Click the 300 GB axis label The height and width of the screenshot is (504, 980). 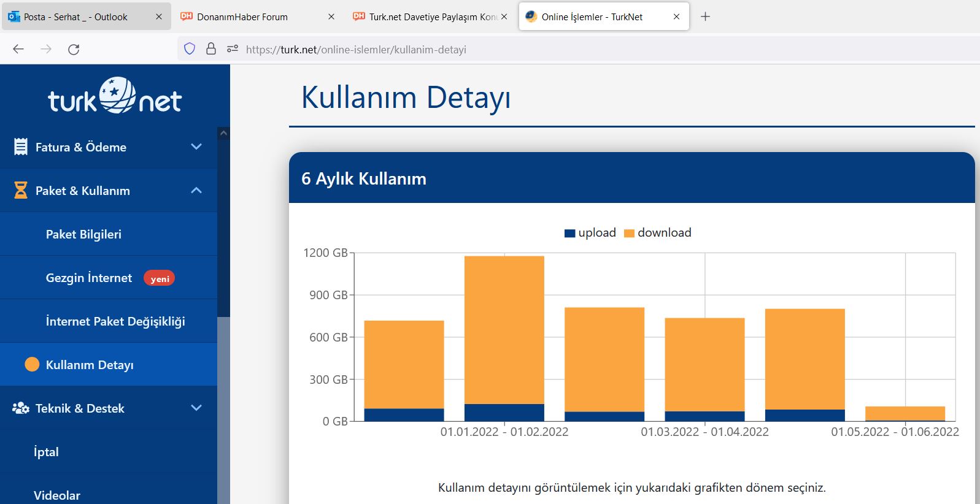pos(328,380)
